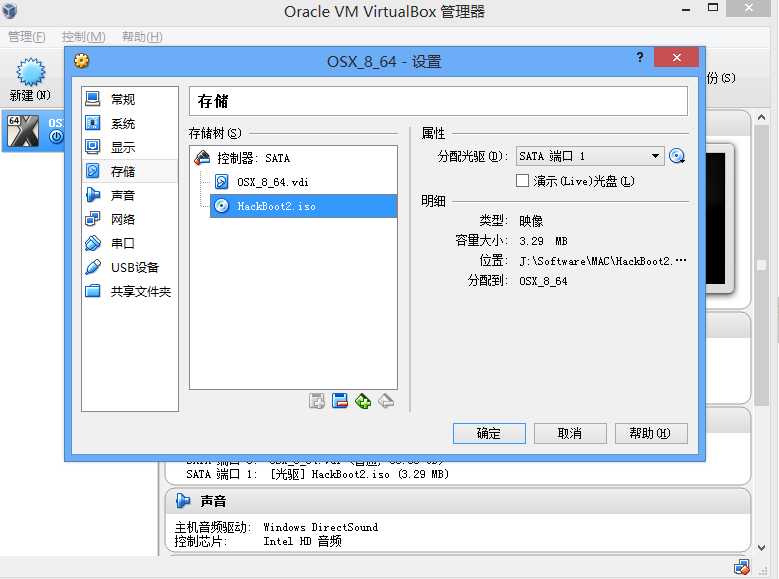Screen dimensions: 779x579
Task: Open the 常规 (General) settings category
Action: point(130,99)
